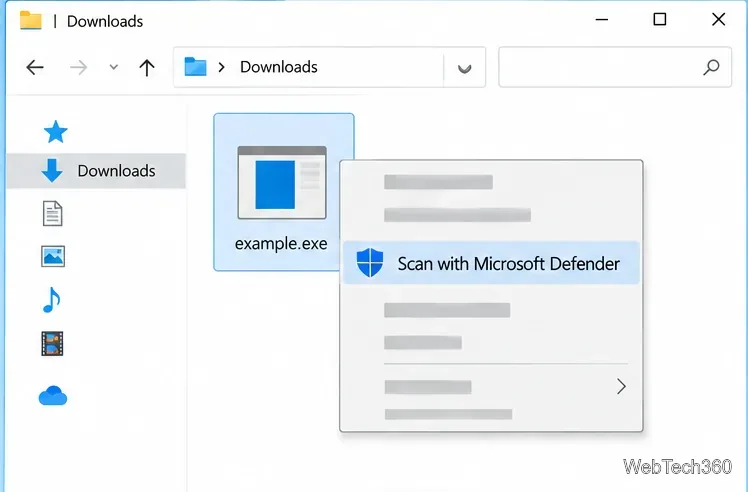Screen dimensions: 748x492
Task: Click inside the search box
Action: 614,67
